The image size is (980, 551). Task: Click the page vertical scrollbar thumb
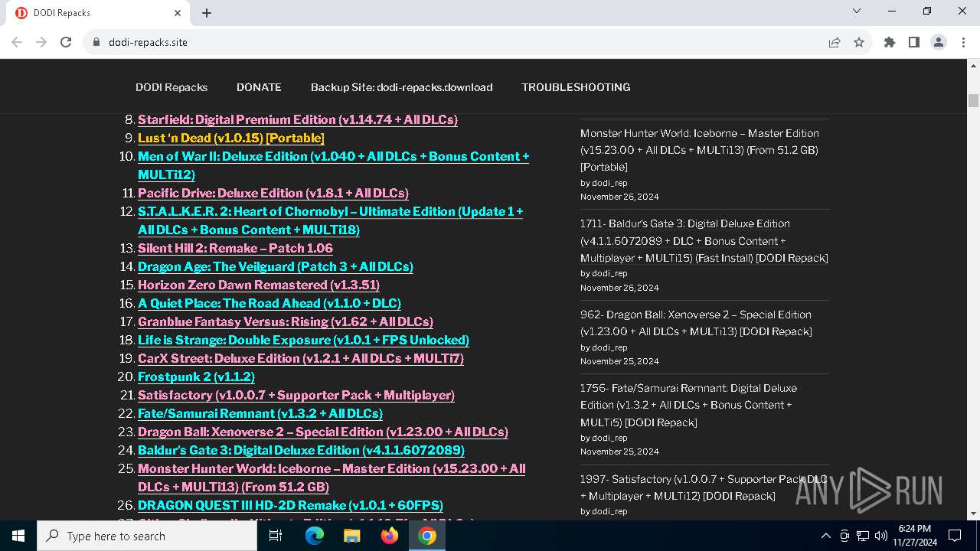(x=974, y=101)
